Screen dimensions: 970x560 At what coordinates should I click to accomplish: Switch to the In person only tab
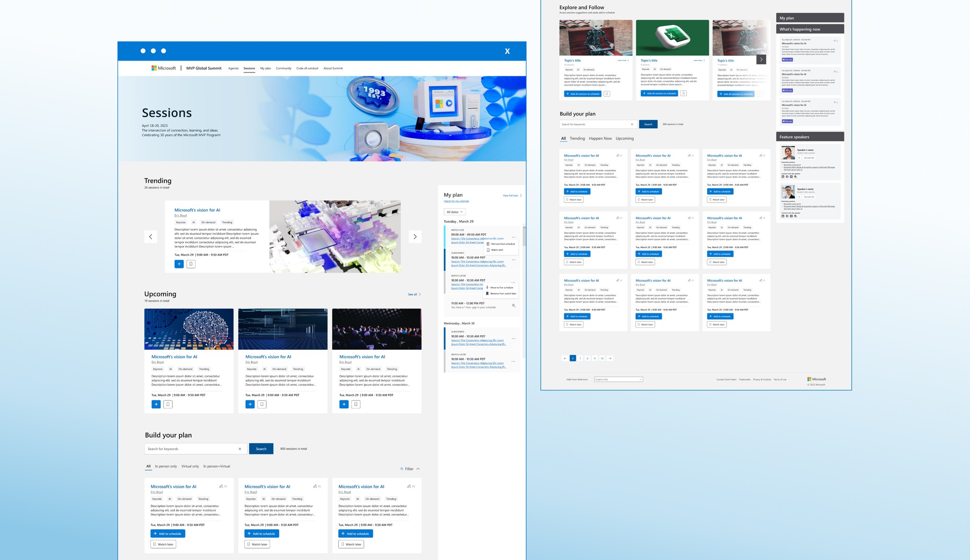click(x=166, y=466)
